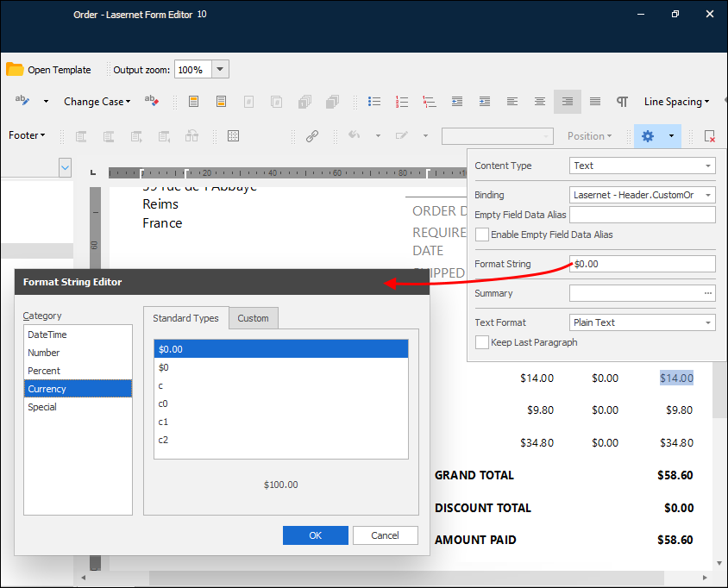Click the blue gear settings icon
Image resolution: width=728 pixels, height=588 pixels.
click(x=648, y=136)
